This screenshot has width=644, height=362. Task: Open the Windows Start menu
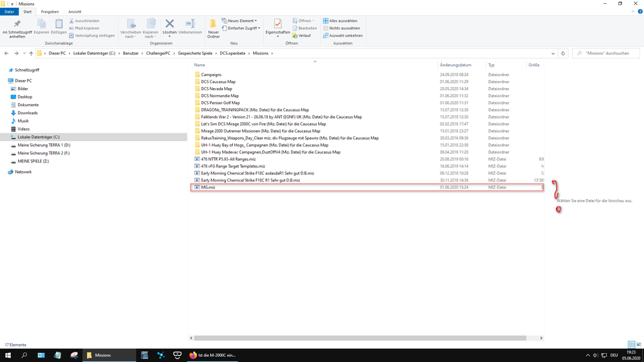[8, 355]
